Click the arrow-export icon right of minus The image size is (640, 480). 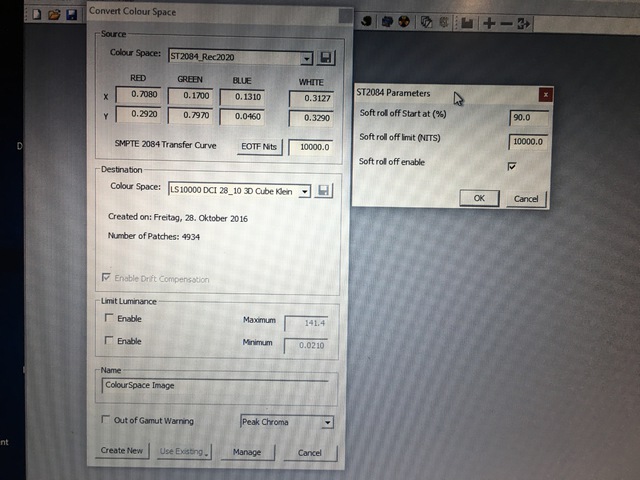click(523, 24)
